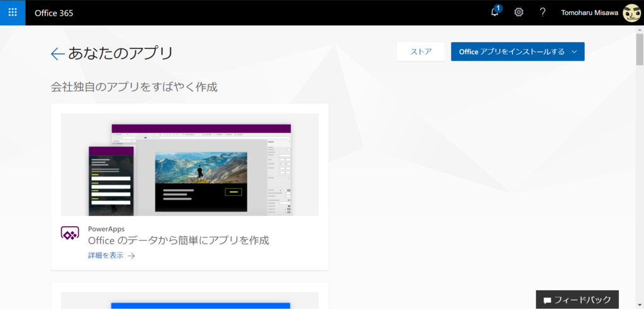Open the settings gear icon
The width and height of the screenshot is (644, 309).
(x=519, y=13)
